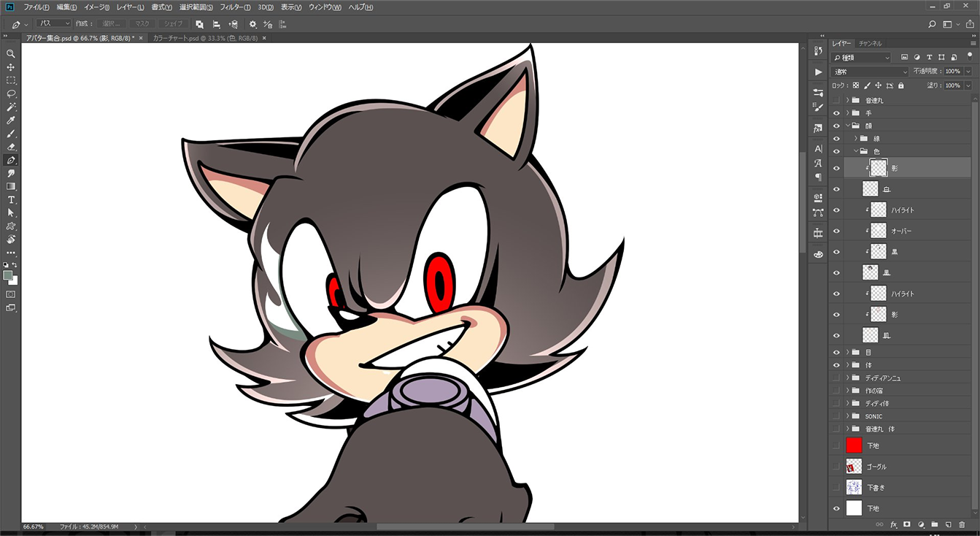Open the パス mode dropdown in options bar
980x536 pixels.
coord(53,24)
